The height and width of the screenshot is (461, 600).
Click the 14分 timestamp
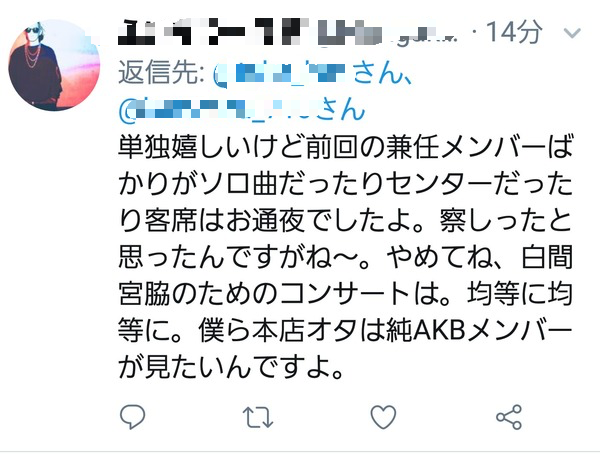click(514, 31)
